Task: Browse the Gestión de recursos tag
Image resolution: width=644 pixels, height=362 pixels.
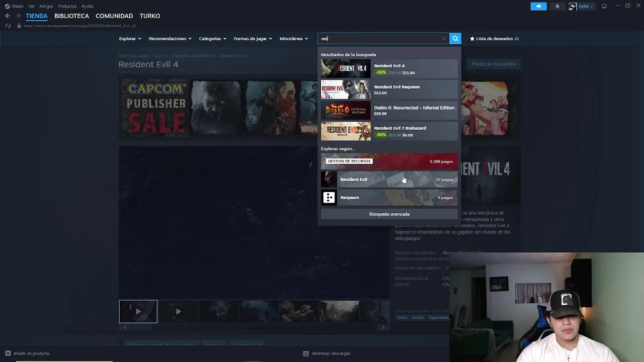Action: click(389, 161)
